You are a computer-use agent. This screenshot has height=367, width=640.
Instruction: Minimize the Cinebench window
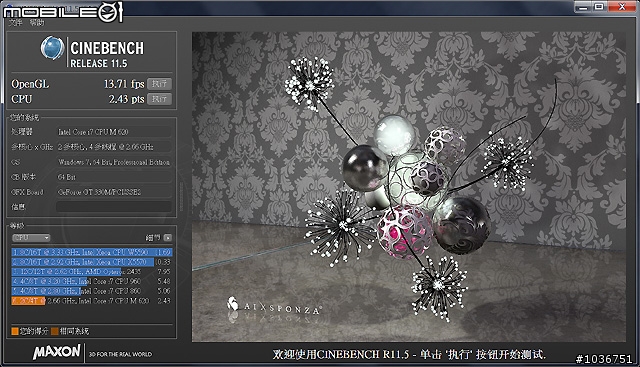[583, 7]
